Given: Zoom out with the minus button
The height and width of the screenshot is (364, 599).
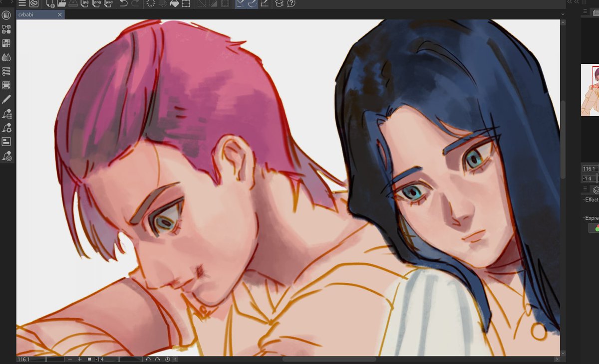Looking at the screenshot, I should (70, 359).
